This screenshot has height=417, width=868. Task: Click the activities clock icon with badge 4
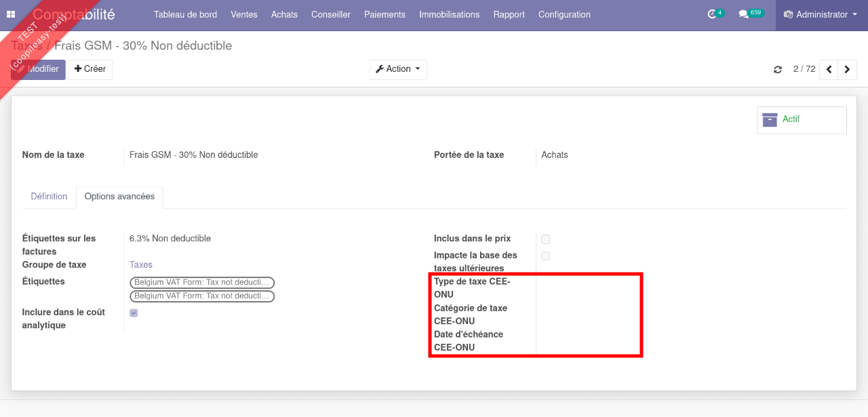click(x=712, y=14)
